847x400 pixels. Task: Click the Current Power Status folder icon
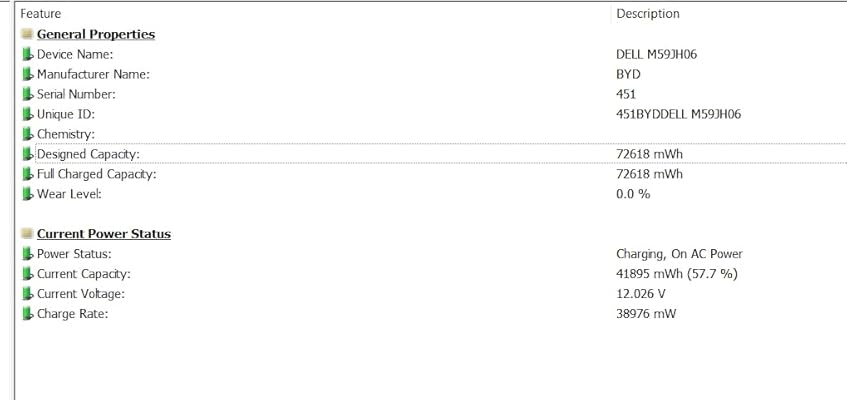pos(27,234)
